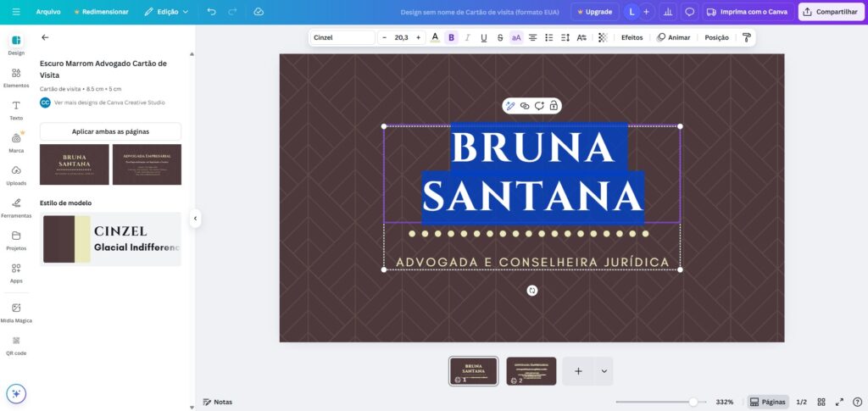
Task: Open the line spacing options
Action: point(565,37)
